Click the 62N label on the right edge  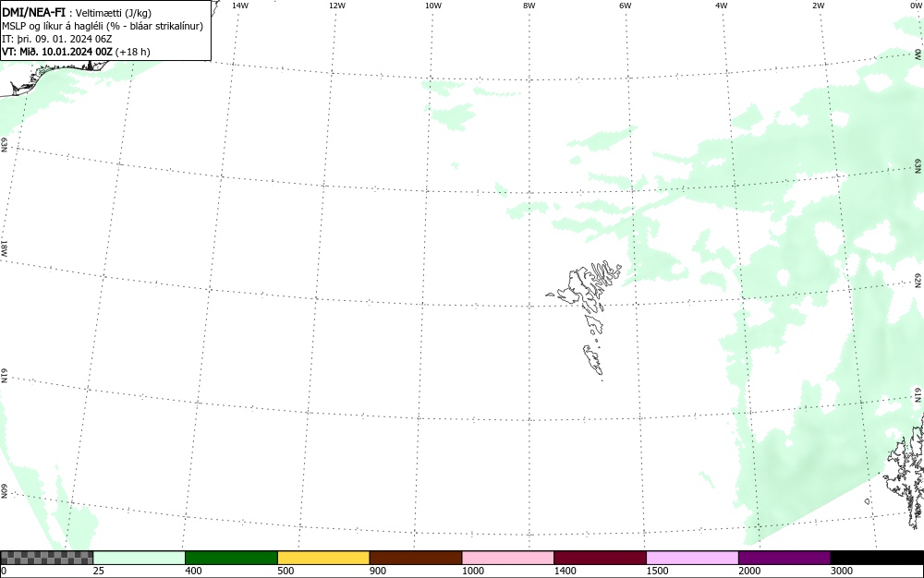point(918,280)
